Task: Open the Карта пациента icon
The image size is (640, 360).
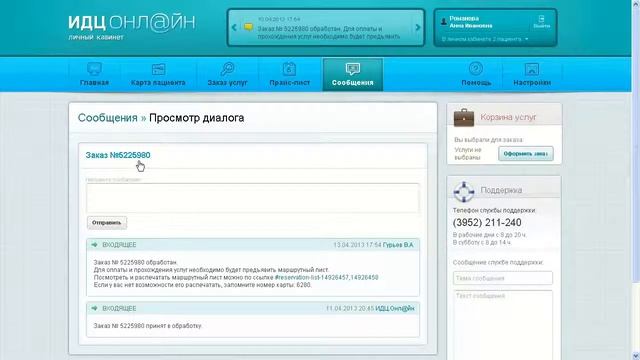Action: coord(158,69)
